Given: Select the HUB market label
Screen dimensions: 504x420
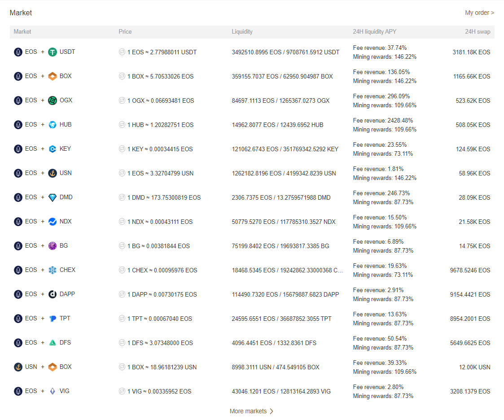Looking at the screenshot, I should (x=66, y=124).
